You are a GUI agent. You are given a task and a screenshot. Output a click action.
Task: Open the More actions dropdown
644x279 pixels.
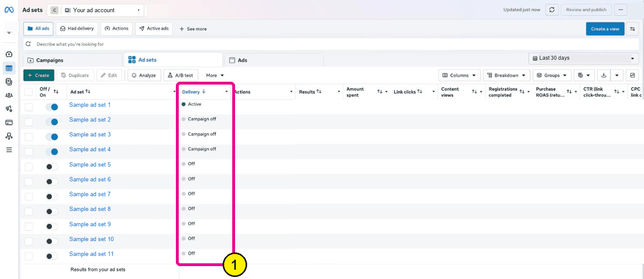pos(215,75)
